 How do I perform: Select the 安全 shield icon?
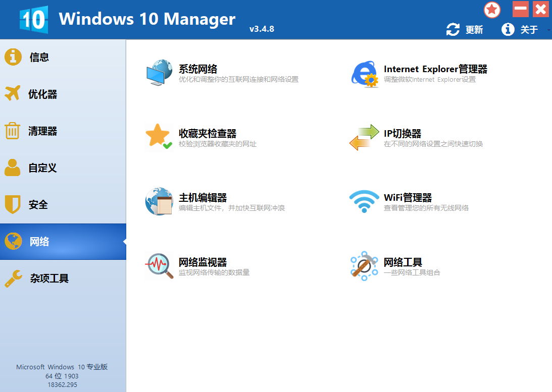point(13,204)
